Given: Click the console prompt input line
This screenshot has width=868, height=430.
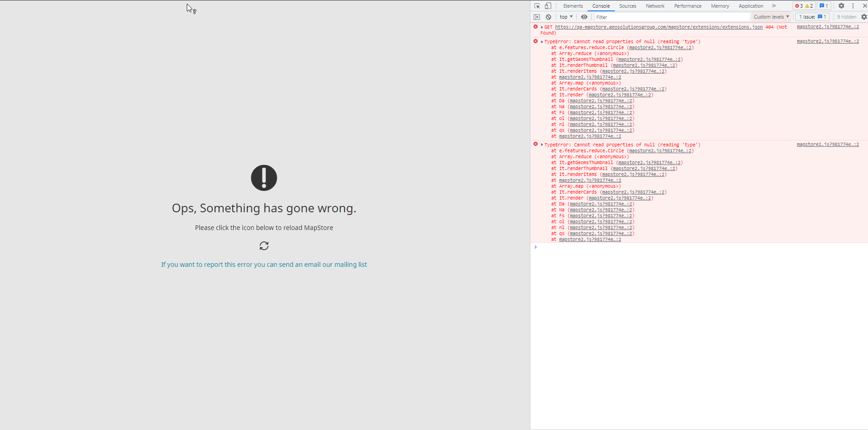Looking at the screenshot, I should click(x=700, y=247).
